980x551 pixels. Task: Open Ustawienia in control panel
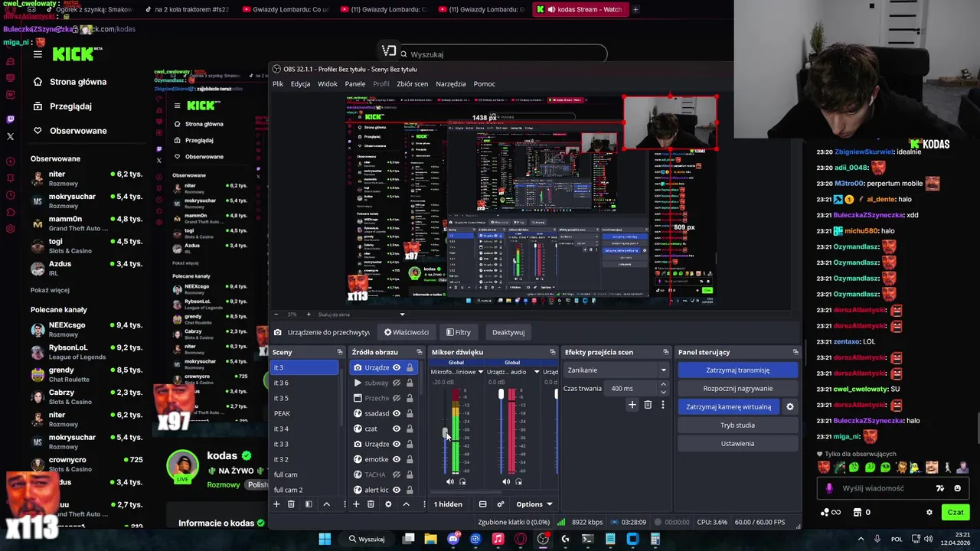[x=738, y=444]
